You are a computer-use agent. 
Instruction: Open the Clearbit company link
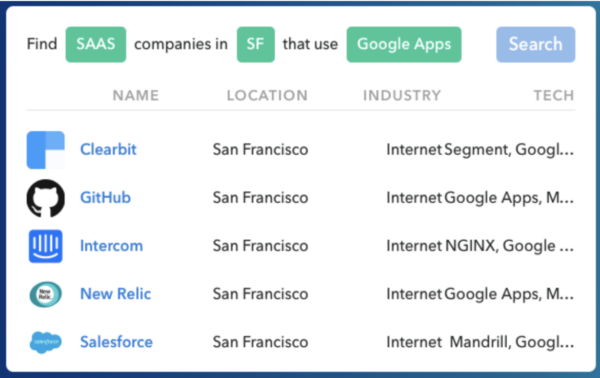pos(108,150)
